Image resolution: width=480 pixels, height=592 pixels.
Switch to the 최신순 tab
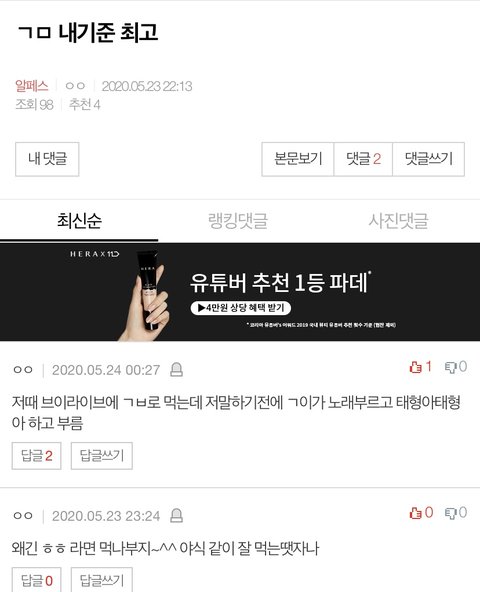79,220
